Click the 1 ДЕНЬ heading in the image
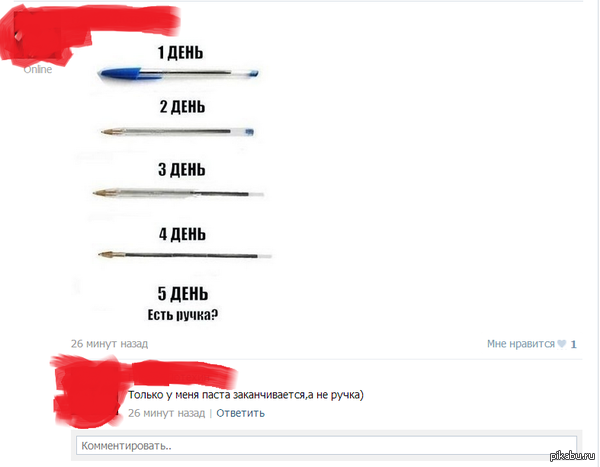The image size is (600, 467). (x=180, y=52)
